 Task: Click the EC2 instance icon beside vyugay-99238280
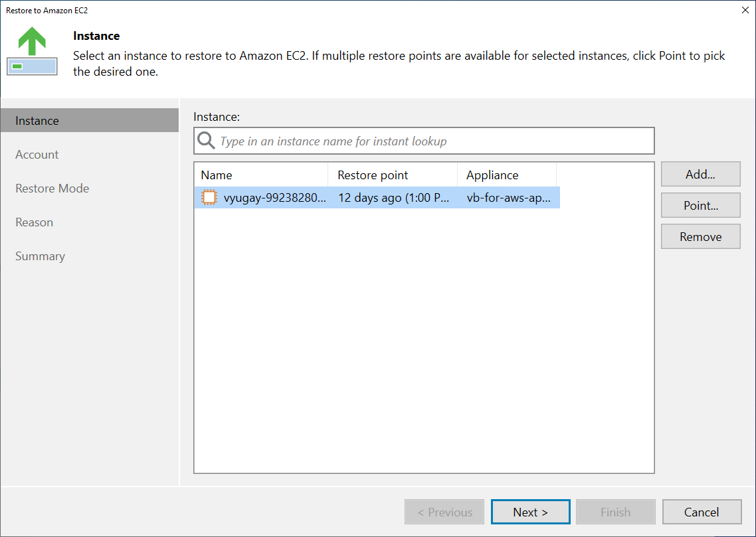point(209,197)
